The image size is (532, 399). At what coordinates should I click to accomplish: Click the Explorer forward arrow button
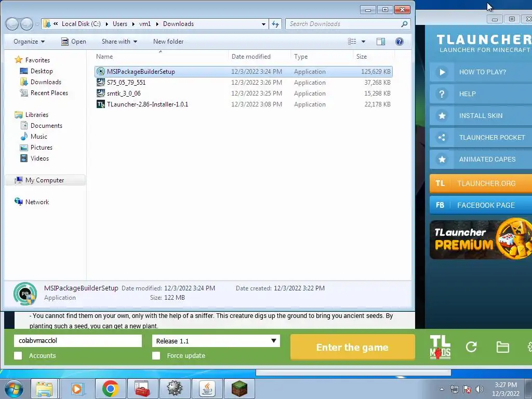pos(26,24)
